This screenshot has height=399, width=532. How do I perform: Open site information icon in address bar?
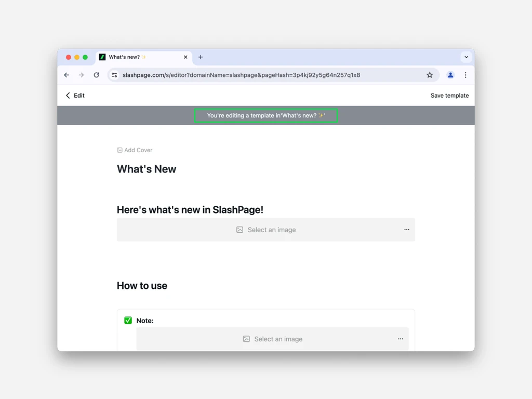coord(115,75)
